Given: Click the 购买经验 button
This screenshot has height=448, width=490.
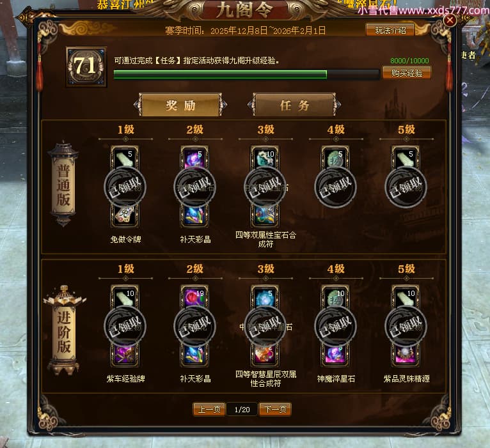Looking at the screenshot, I should (407, 73).
